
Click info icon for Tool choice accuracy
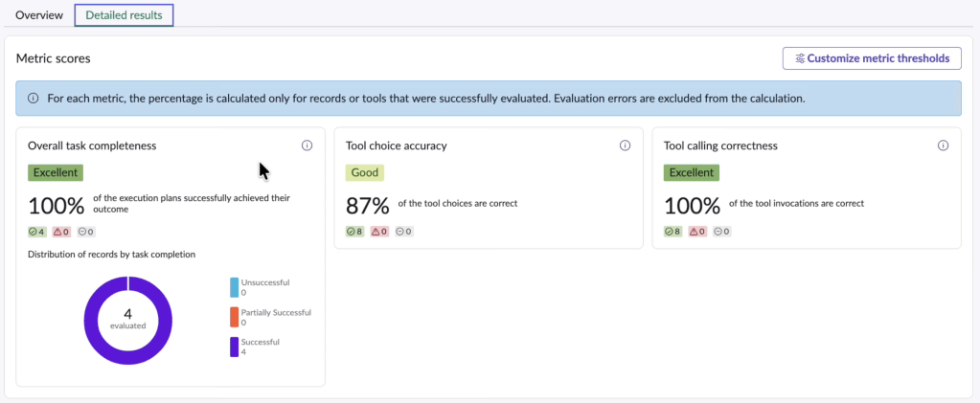[x=625, y=146]
